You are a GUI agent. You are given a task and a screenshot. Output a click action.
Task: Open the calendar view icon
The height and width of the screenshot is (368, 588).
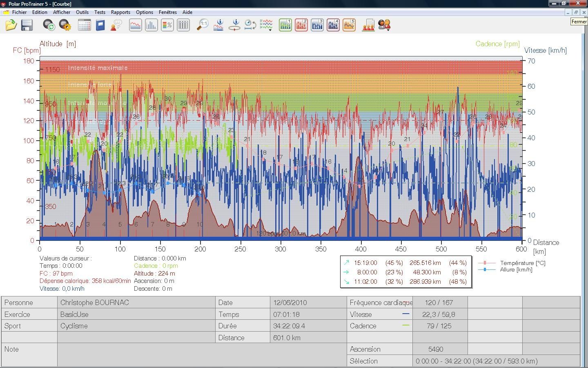84,25
